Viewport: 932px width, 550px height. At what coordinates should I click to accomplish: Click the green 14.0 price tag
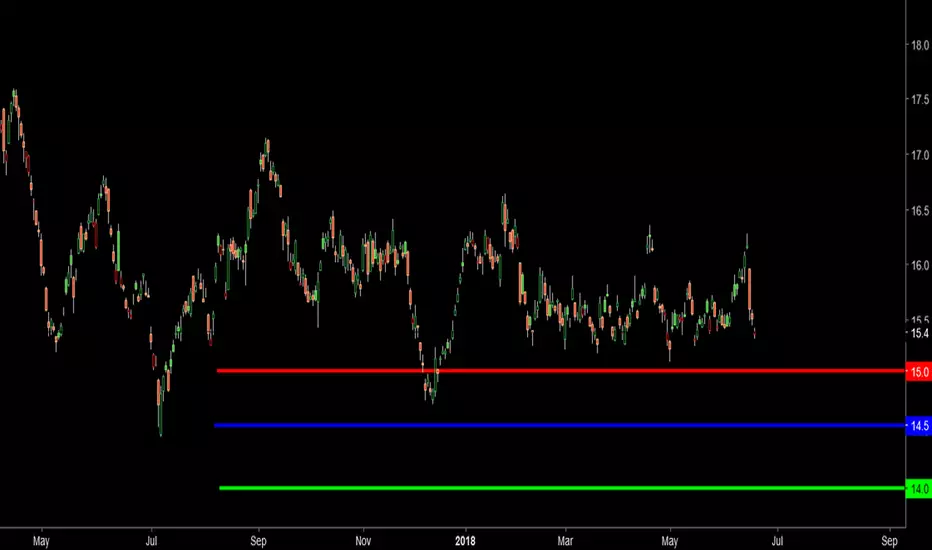tap(918, 489)
